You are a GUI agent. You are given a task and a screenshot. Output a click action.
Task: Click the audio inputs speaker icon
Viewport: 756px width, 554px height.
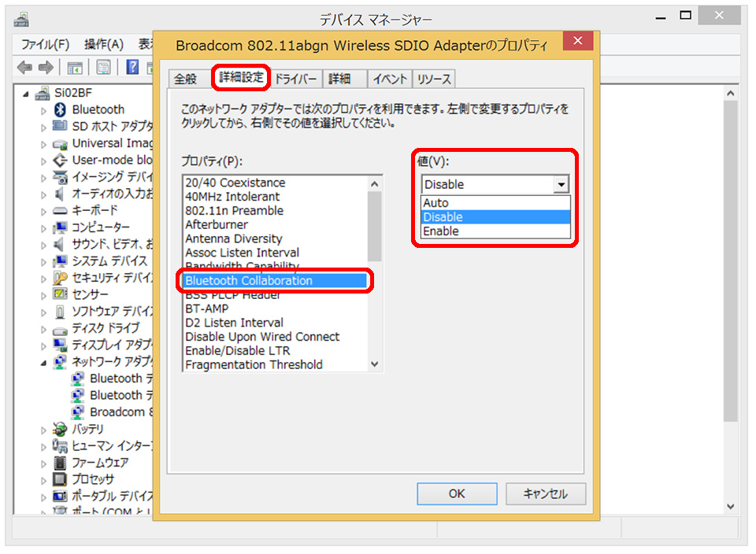[x=59, y=194]
